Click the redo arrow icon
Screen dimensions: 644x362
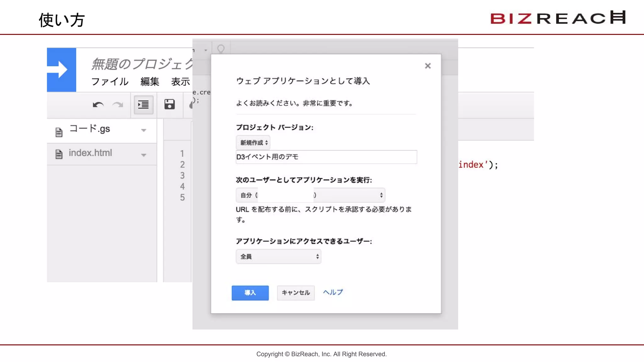click(x=118, y=105)
